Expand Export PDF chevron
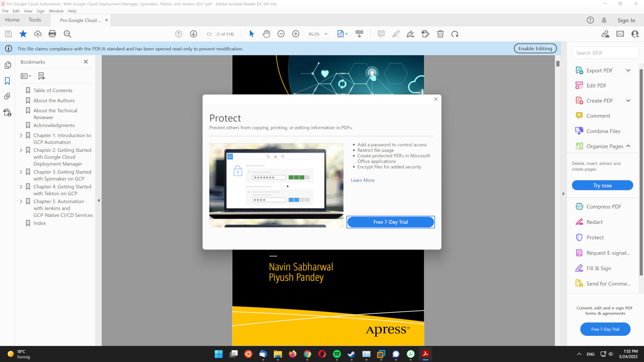 coord(628,70)
